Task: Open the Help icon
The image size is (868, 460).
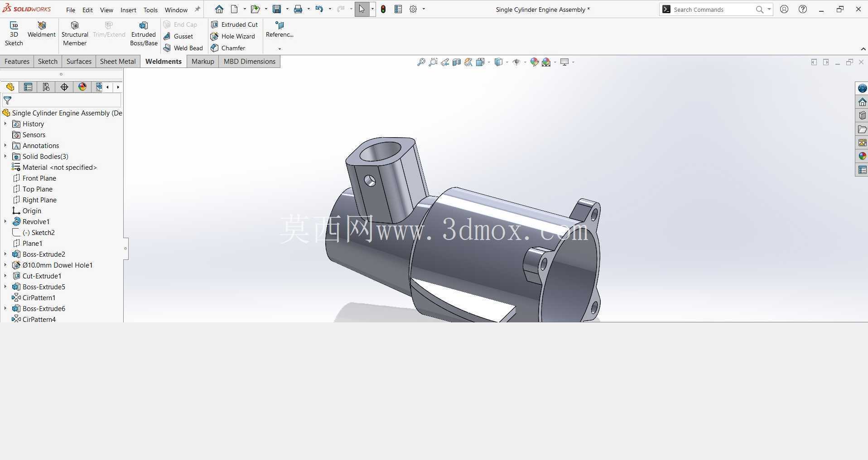Action: (x=803, y=9)
